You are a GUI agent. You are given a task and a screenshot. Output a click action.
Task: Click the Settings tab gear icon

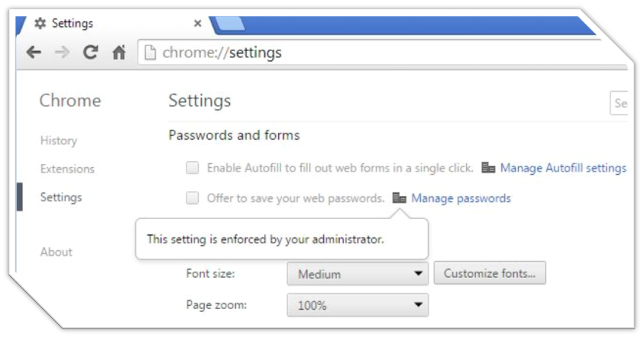pyautogui.click(x=40, y=24)
